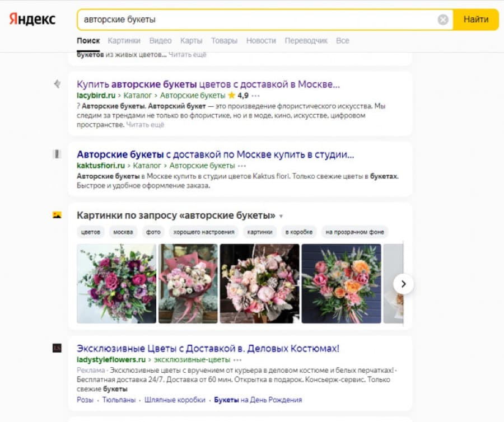The image size is (504, 422).
Task: Open the three-dot menu for the kaktusfiori.ru result
Action: click(242, 166)
